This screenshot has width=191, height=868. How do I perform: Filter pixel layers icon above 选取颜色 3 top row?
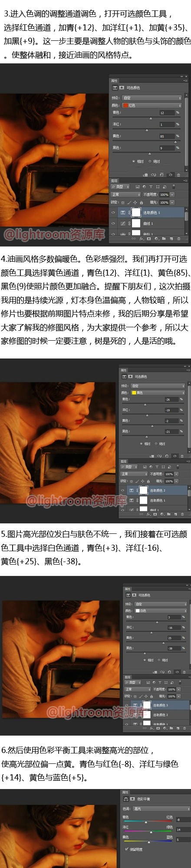click(x=148, y=683)
